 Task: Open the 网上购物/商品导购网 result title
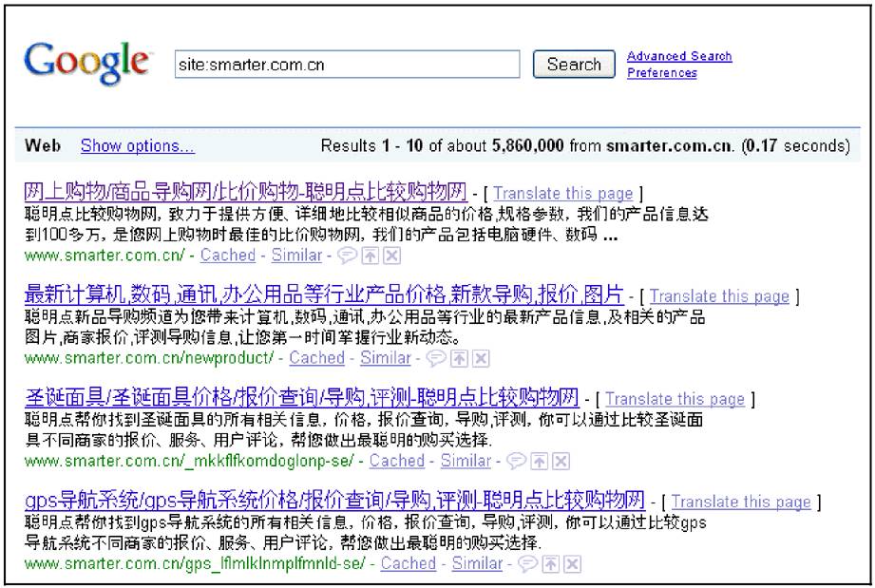click(x=245, y=192)
